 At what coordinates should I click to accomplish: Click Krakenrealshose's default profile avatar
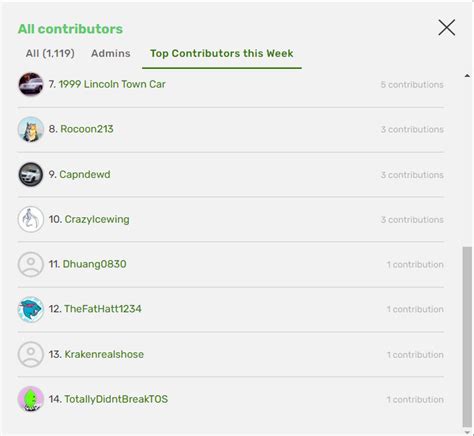(x=31, y=354)
